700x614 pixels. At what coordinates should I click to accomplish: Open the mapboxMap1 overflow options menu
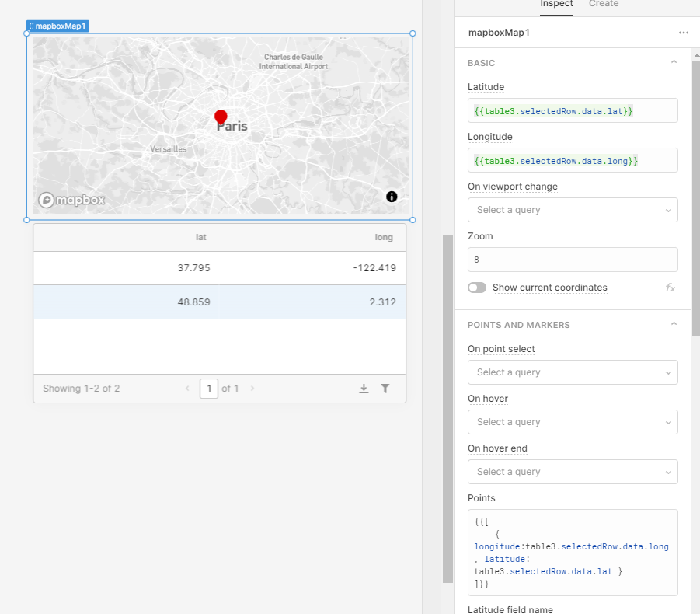683,32
